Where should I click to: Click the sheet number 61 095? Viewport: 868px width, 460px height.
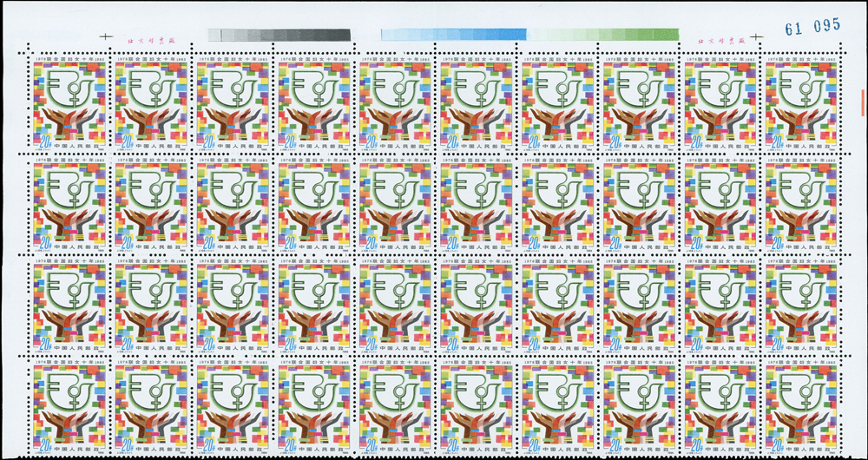tap(812, 26)
